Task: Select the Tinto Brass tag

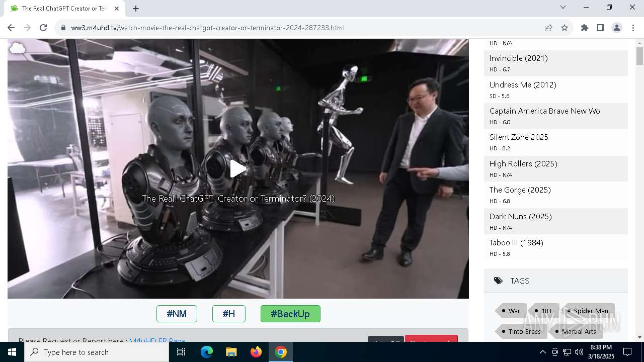Action: point(521,331)
